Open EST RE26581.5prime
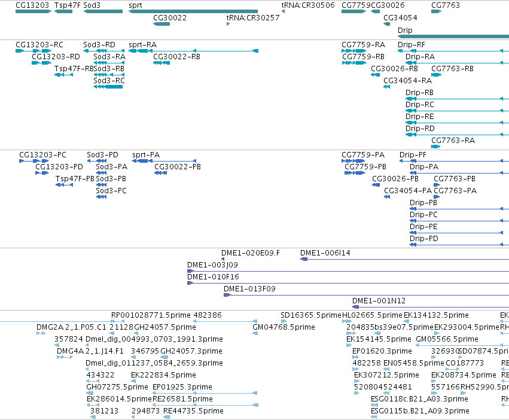The height and width of the screenshot is (420, 509). coord(183,399)
